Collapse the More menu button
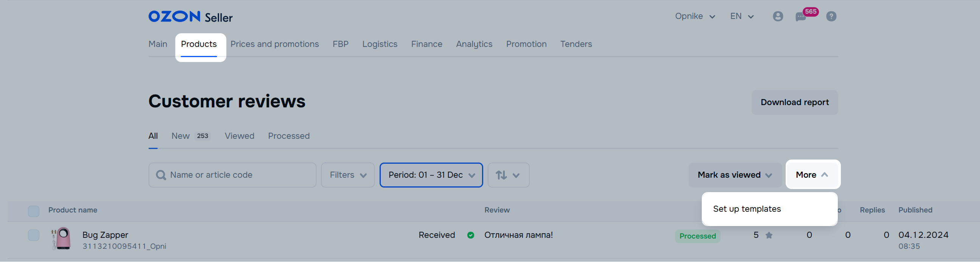Screen dimensions: 980x262 click(812, 175)
